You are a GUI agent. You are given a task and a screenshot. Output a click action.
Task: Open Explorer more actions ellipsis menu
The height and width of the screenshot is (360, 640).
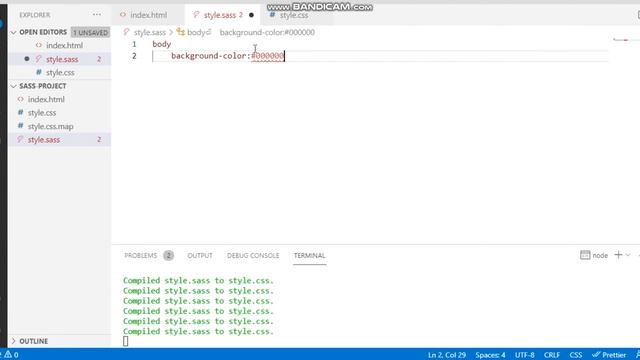pyautogui.click(x=97, y=15)
